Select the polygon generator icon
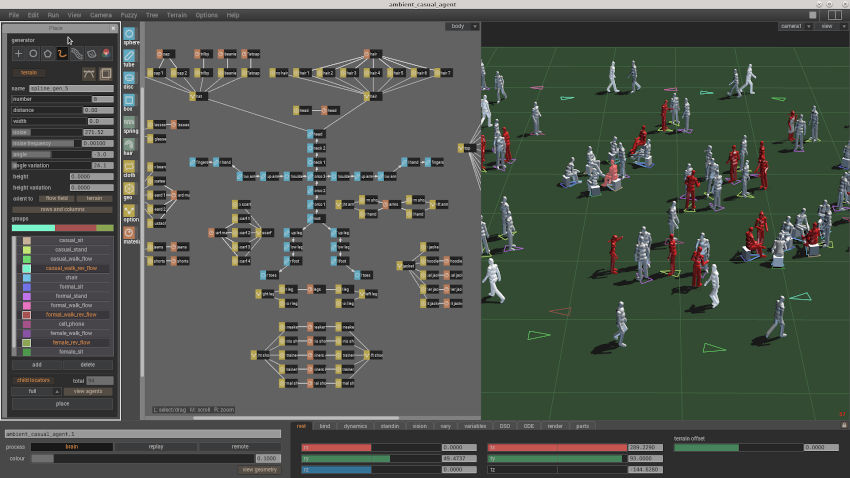 pos(48,53)
